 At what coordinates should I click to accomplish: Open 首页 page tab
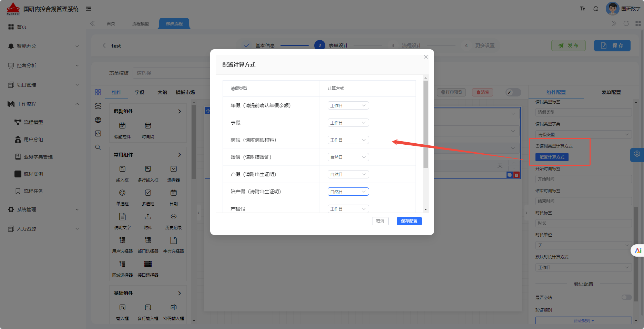coord(111,23)
